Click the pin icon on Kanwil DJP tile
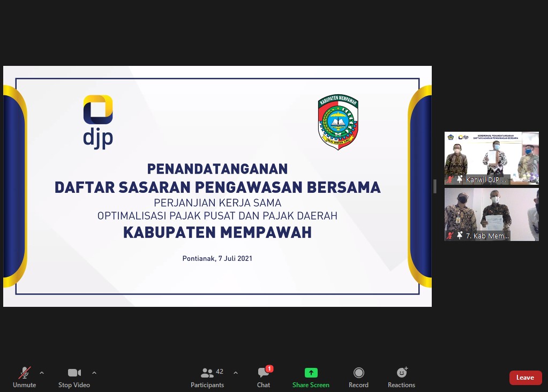This screenshot has height=392, width=548. pos(459,179)
